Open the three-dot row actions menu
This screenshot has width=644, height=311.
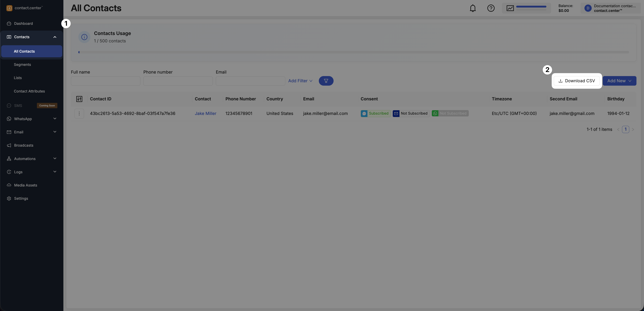(x=79, y=113)
